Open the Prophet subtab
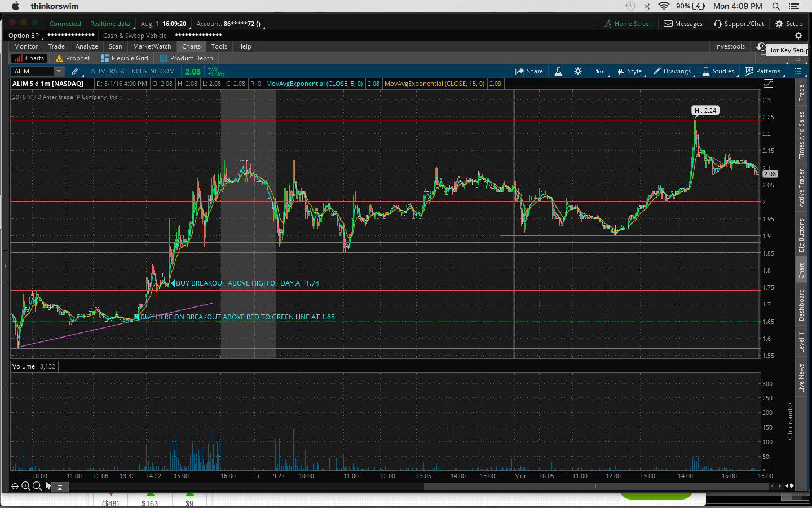The image size is (812, 508). click(x=73, y=58)
